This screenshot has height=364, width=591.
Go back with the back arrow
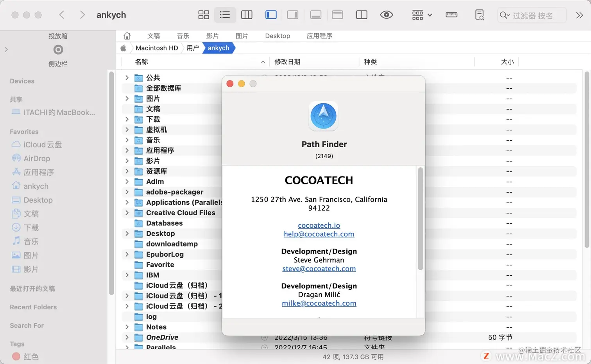click(62, 15)
